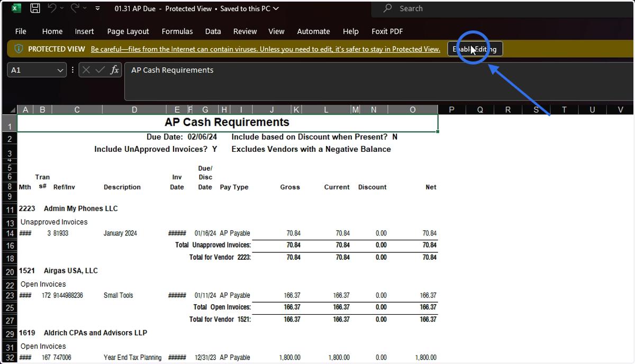Select column P header
635x364 pixels.
point(451,110)
